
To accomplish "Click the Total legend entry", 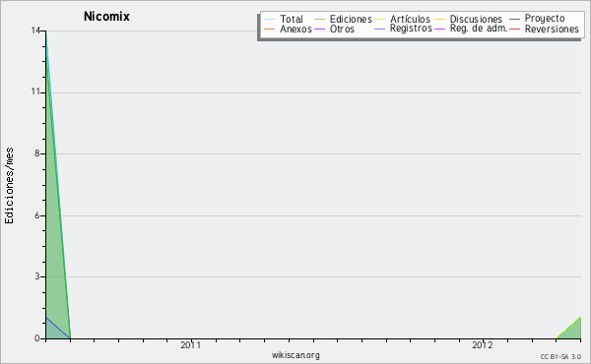I will click(x=291, y=19).
